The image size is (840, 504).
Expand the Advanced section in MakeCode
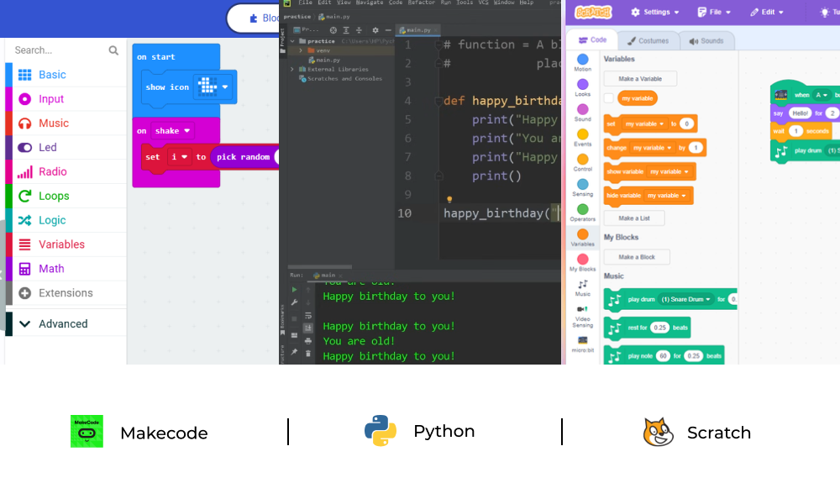[x=62, y=323]
